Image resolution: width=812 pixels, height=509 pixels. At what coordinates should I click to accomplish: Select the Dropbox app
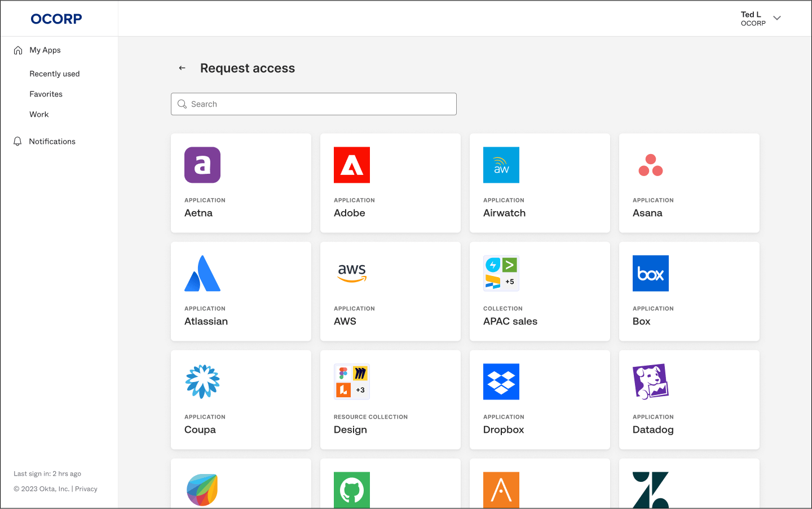(x=540, y=400)
